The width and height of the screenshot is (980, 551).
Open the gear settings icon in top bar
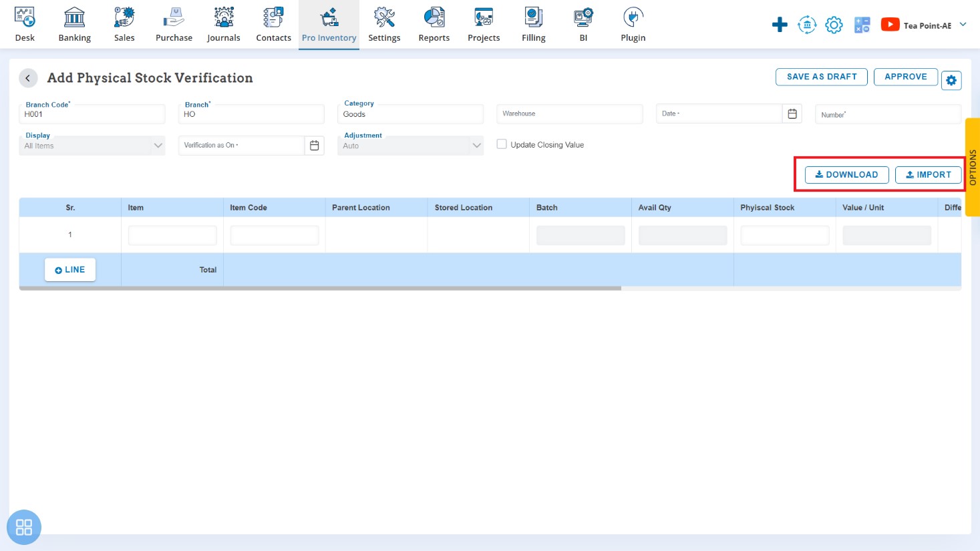tap(834, 25)
